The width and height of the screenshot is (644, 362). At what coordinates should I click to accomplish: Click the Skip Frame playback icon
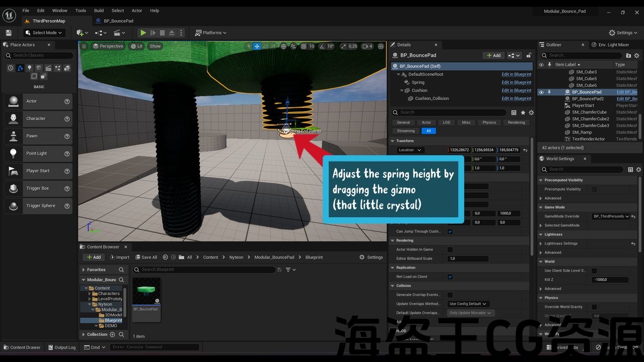point(153,33)
